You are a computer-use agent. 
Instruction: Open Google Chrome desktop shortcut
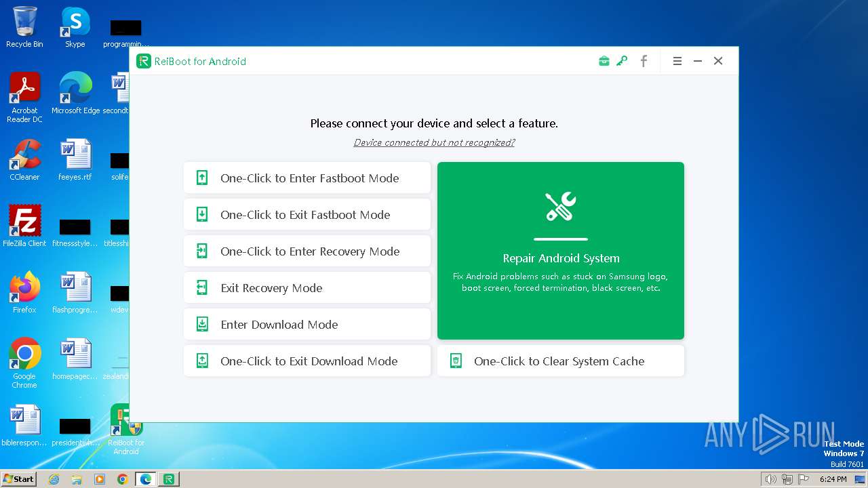[24, 363]
